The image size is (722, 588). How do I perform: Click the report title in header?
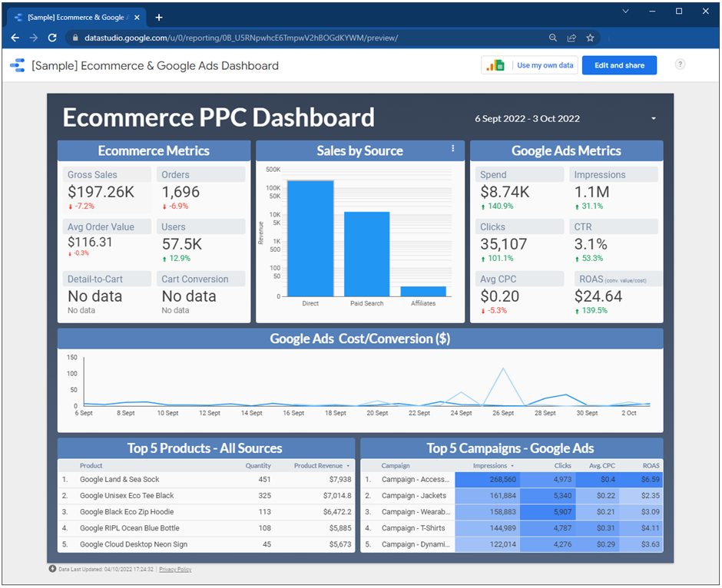(155, 66)
